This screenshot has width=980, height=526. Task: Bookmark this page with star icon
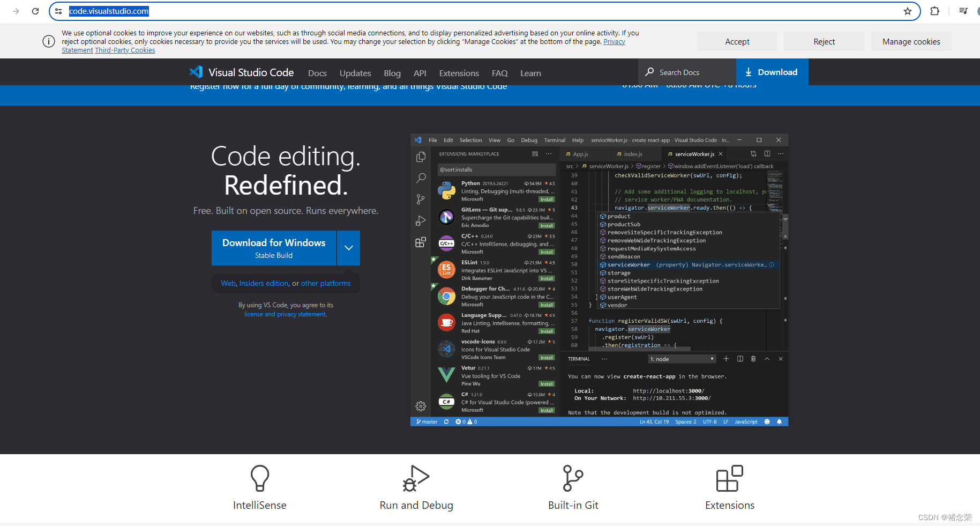(x=908, y=11)
